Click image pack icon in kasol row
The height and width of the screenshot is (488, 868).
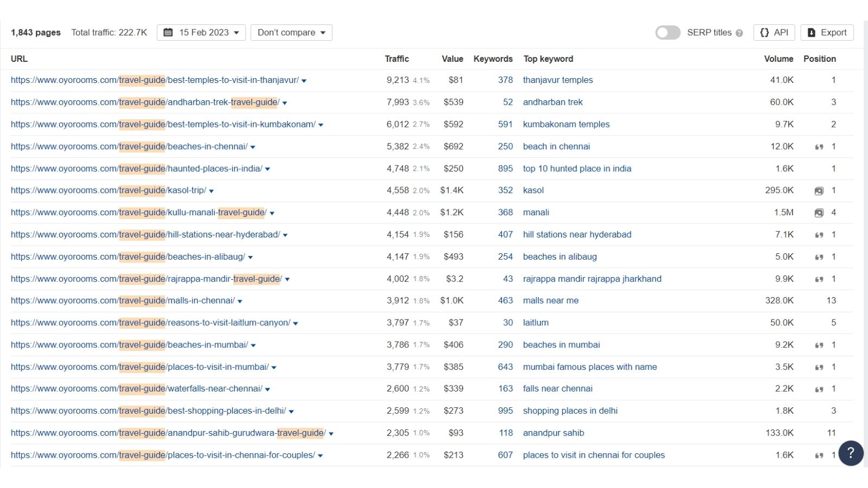pos(819,191)
